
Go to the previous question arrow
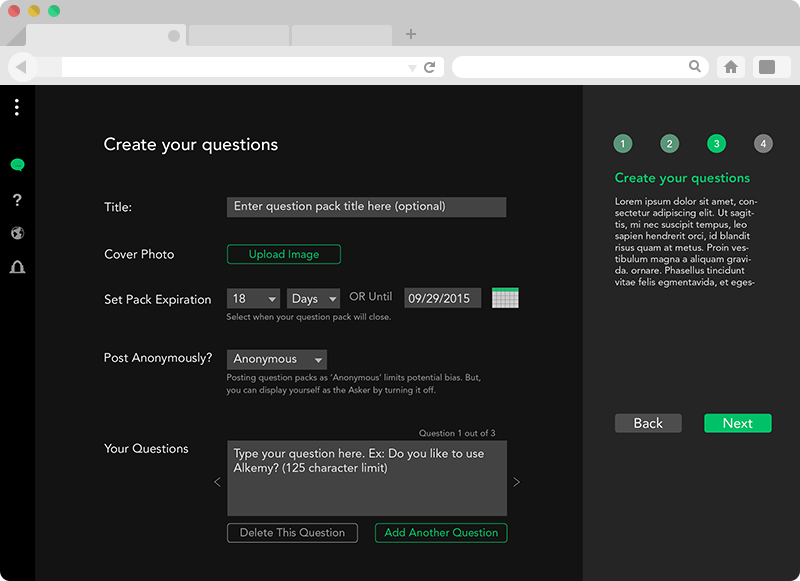217,482
